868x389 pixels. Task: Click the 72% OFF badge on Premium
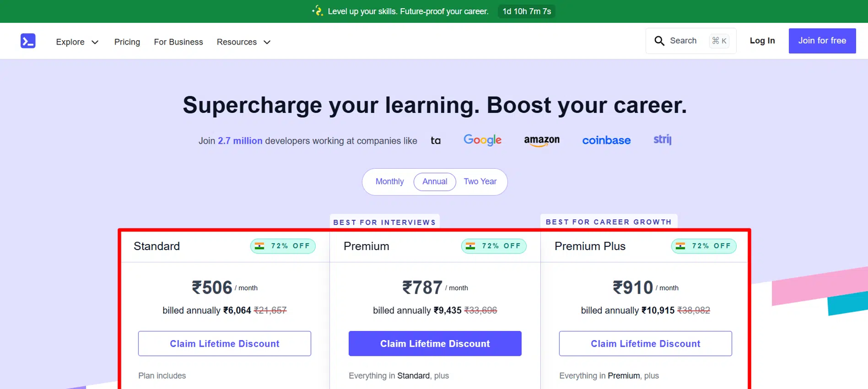click(494, 246)
